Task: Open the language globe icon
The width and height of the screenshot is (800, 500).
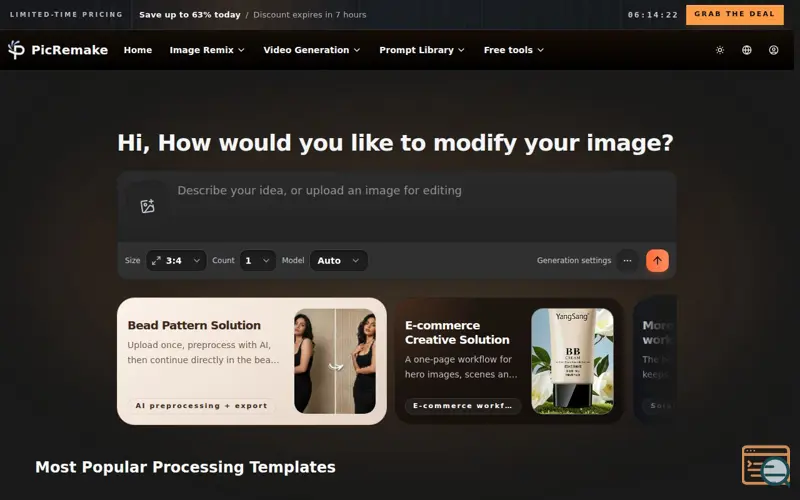Action: click(746, 50)
